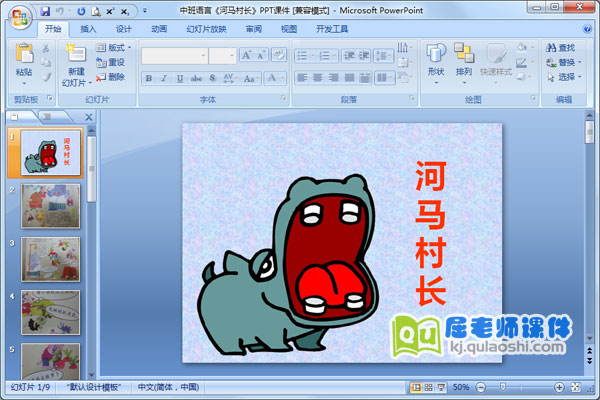Jump to next slide double-arrow button
Viewport: 600px width, 400px height.
(x=590, y=360)
